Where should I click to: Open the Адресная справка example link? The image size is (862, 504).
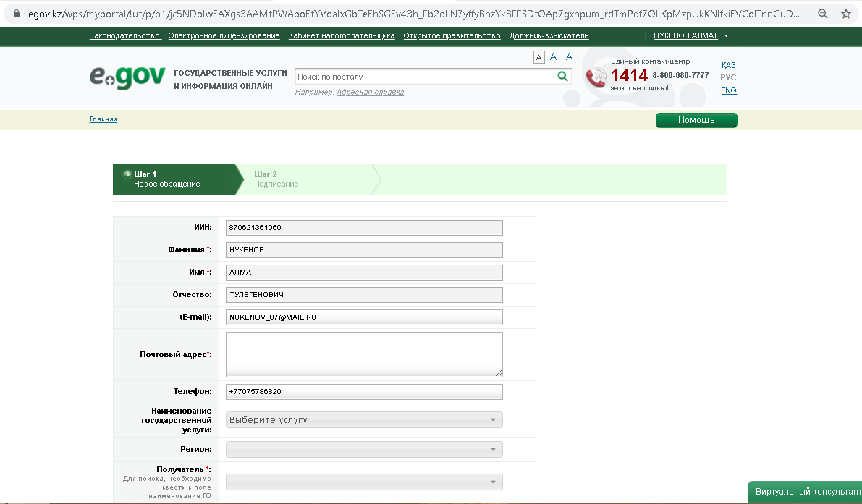coord(370,92)
